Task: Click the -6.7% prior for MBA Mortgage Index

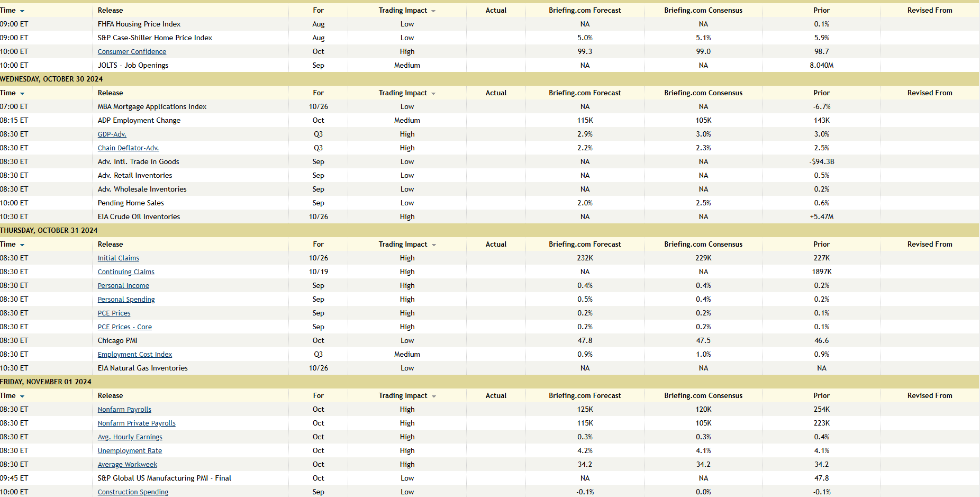Action: (821, 106)
